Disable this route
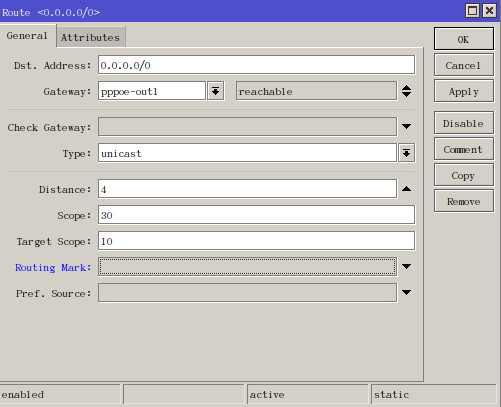The width and height of the screenshot is (501, 407). click(x=464, y=123)
